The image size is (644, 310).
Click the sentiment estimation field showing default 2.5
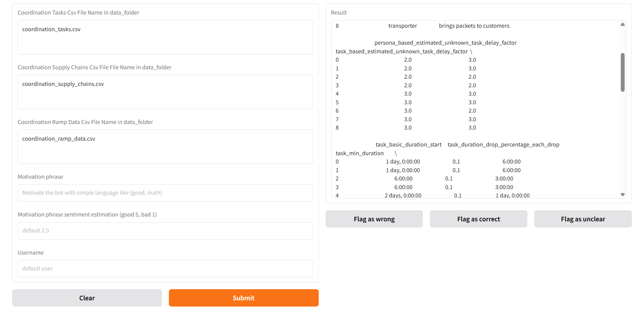click(x=165, y=231)
